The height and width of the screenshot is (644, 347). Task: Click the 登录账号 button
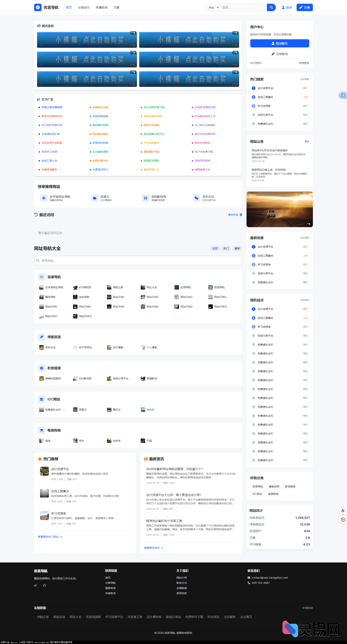280,44
